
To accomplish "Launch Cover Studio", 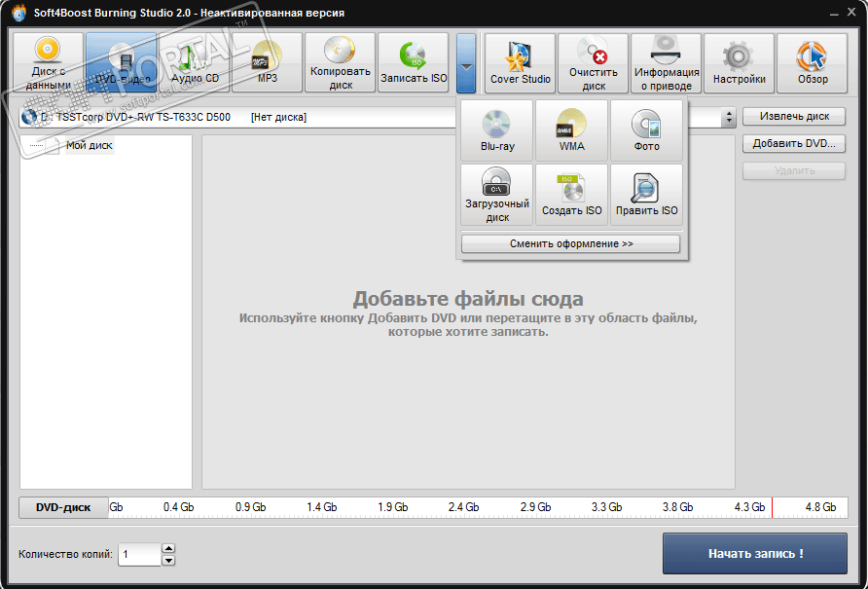I will point(520,63).
